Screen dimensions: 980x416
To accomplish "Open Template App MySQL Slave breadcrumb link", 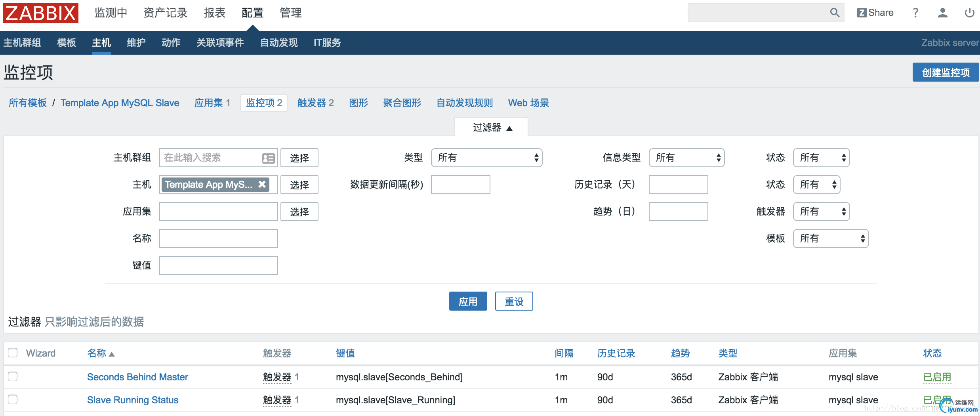I will point(120,103).
